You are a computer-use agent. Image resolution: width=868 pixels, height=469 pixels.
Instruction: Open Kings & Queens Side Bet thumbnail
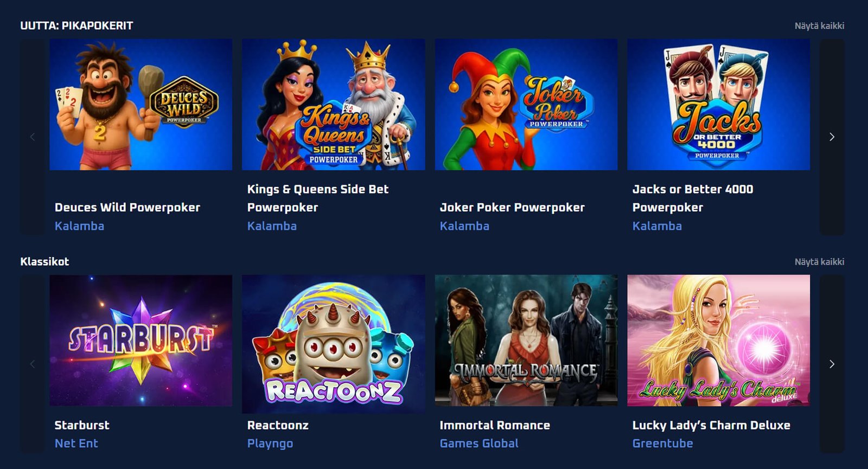pyautogui.click(x=333, y=104)
